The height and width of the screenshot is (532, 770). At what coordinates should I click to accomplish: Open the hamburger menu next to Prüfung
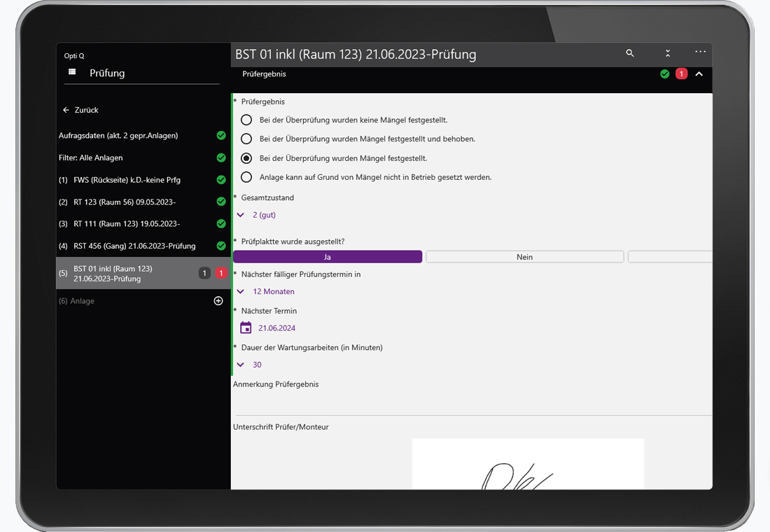(x=72, y=72)
